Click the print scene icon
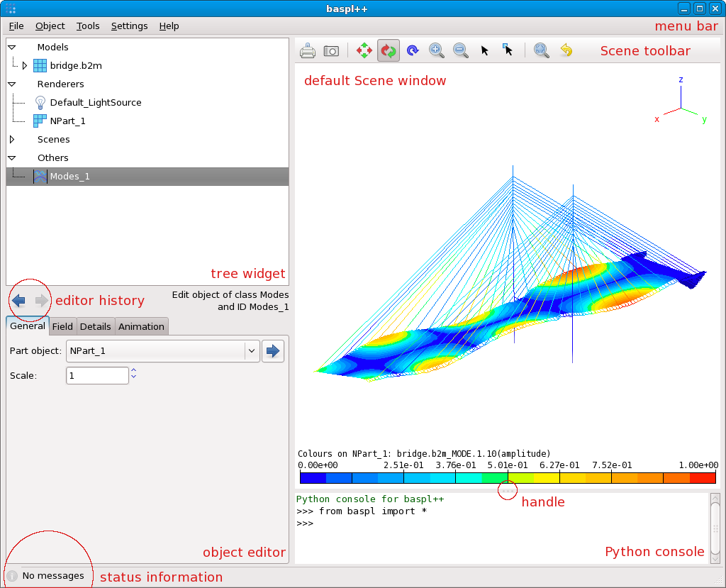The width and height of the screenshot is (726, 588). click(x=308, y=51)
